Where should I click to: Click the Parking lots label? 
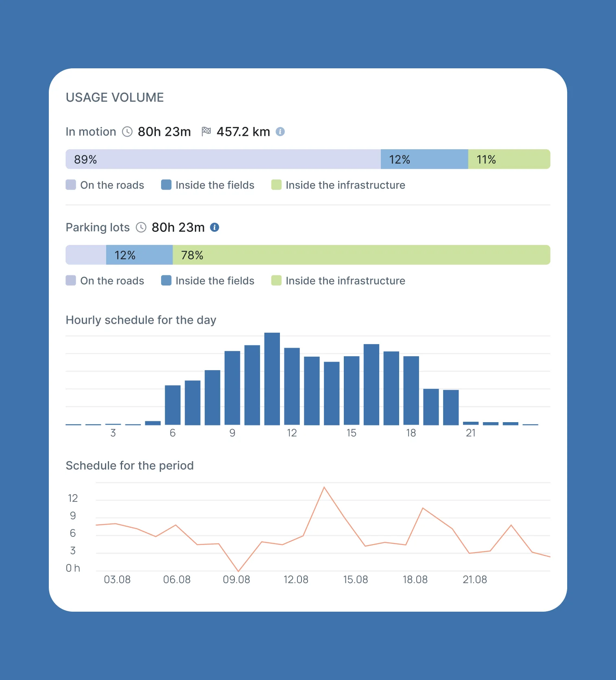click(98, 227)
